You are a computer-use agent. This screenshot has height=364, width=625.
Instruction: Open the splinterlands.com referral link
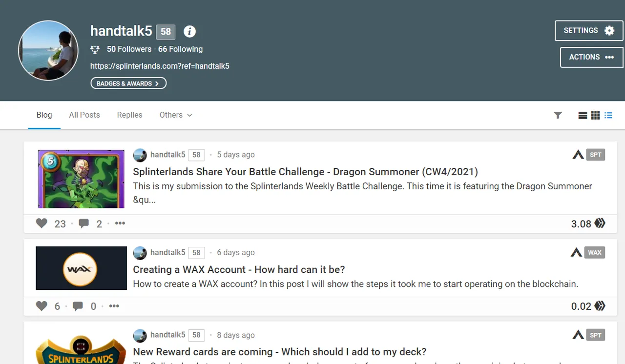[x=160, y=66]
